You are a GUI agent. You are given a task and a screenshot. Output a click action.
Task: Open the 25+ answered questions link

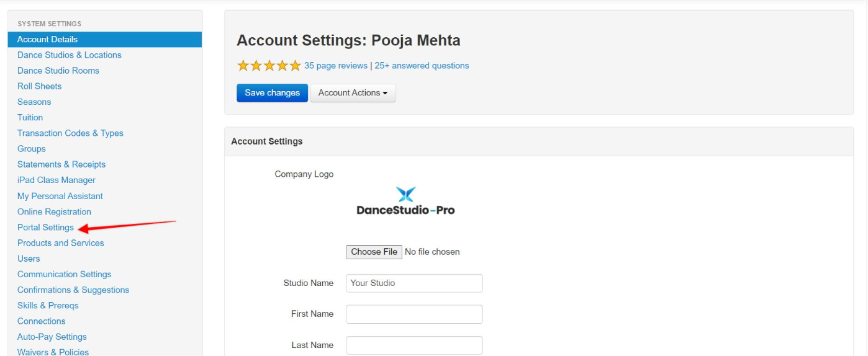[x=422, y=66]
